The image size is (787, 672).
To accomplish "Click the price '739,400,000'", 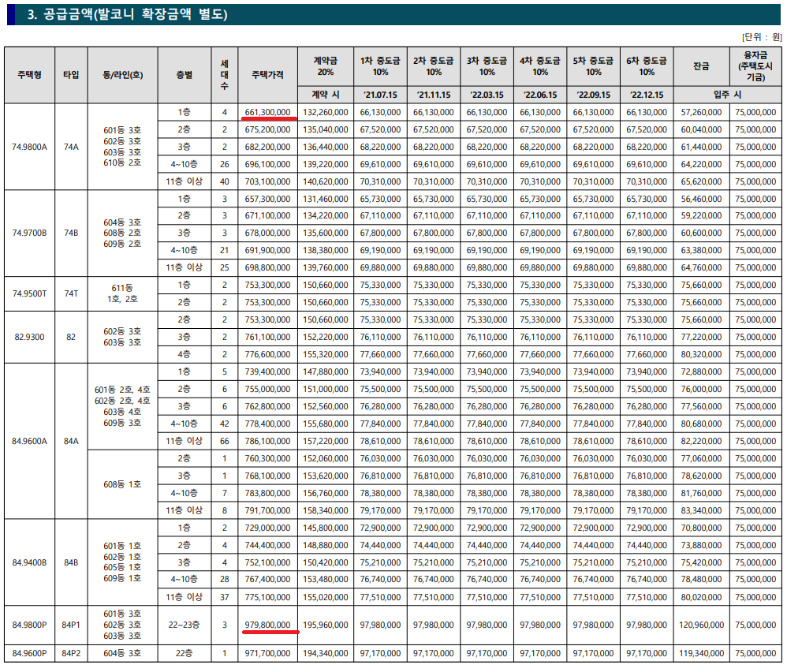I will 267,371.
